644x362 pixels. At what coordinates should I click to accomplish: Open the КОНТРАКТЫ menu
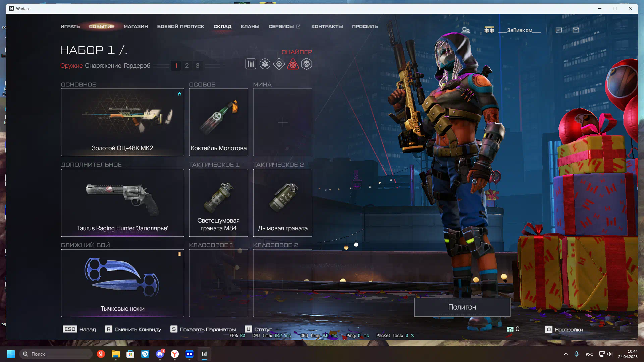(327, 26)
